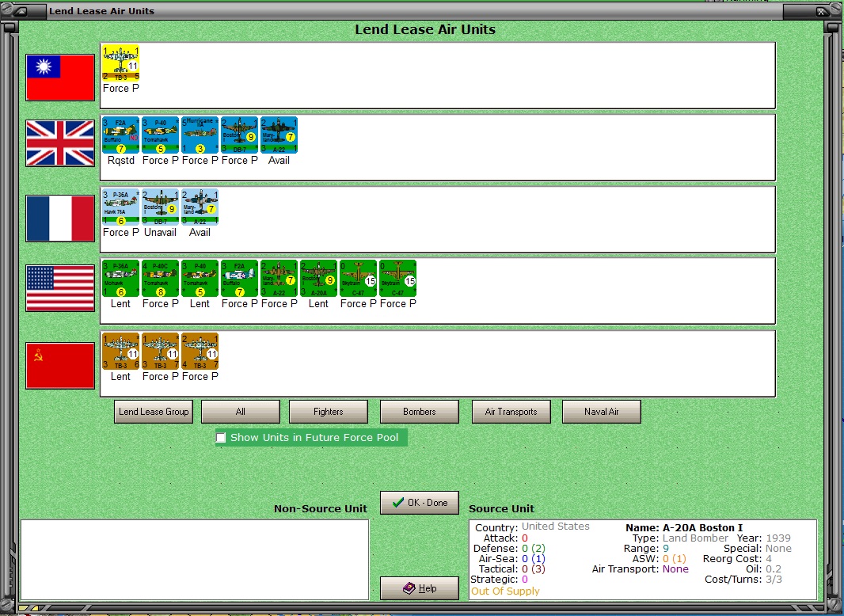Open the Lend Lease Group view
Viewport: 844px width, 616px height.
pos(153,411)
